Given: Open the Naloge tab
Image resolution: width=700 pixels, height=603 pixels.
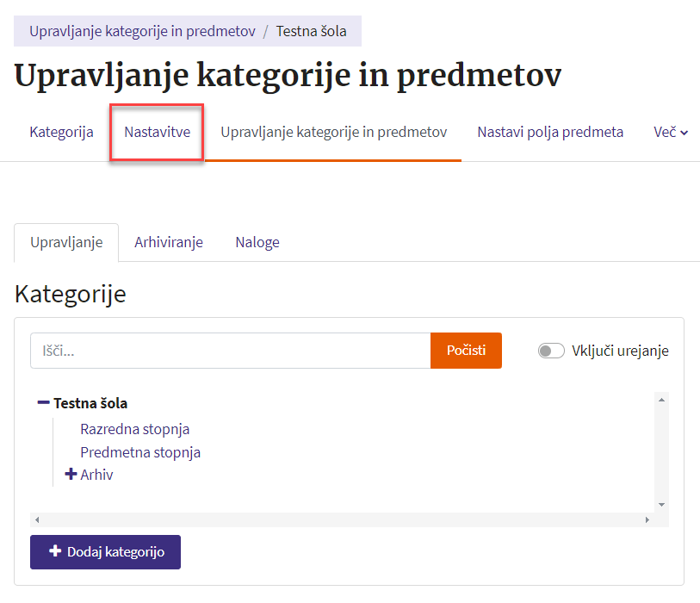Looking at the screenshot, I should [257, 242].
